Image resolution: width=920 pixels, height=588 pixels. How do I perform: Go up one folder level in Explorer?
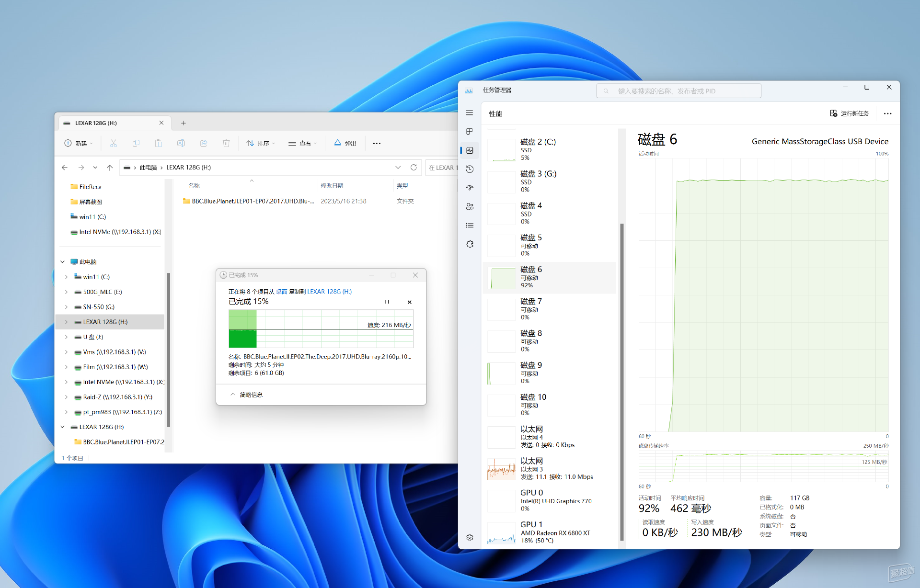click(x=110, y=168)
